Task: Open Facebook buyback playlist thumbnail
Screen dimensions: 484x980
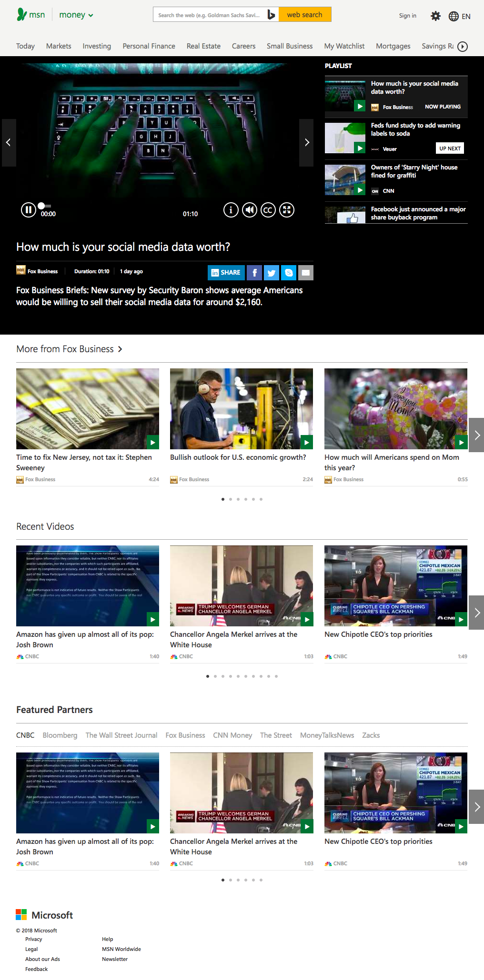Action: click(345, 215)
